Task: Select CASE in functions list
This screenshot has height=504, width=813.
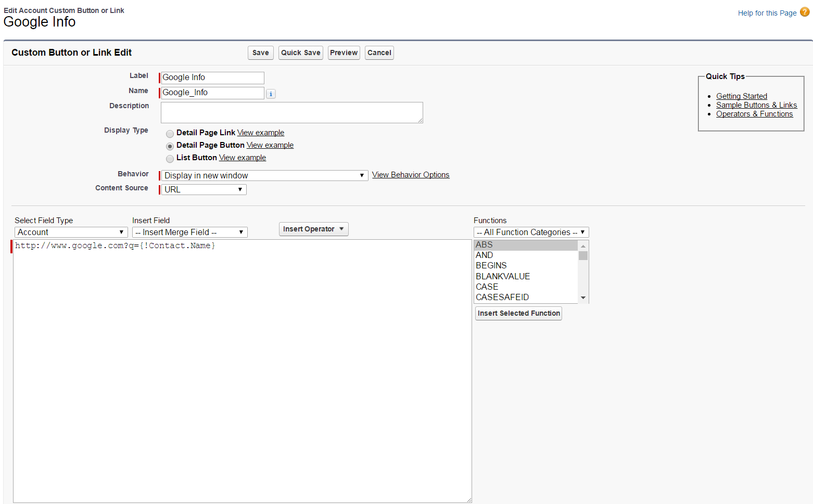Action: pyautogui.click(x=526, y=287)
